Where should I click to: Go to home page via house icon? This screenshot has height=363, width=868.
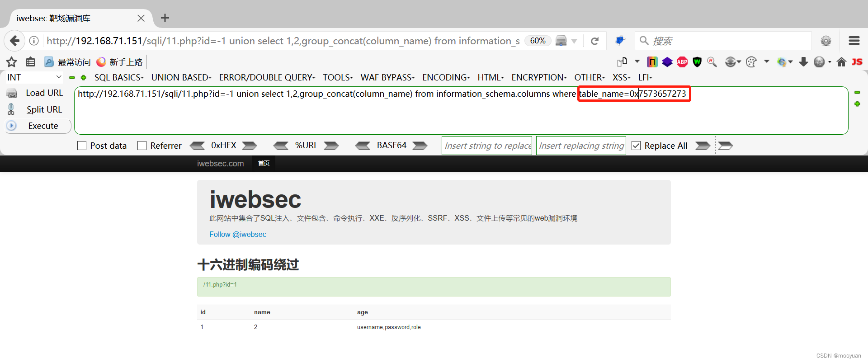(x=841, y=62)
